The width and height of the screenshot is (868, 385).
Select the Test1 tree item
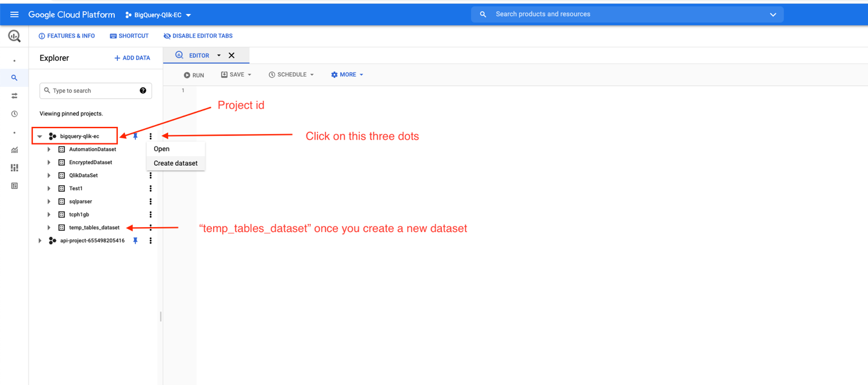[76, 188]
